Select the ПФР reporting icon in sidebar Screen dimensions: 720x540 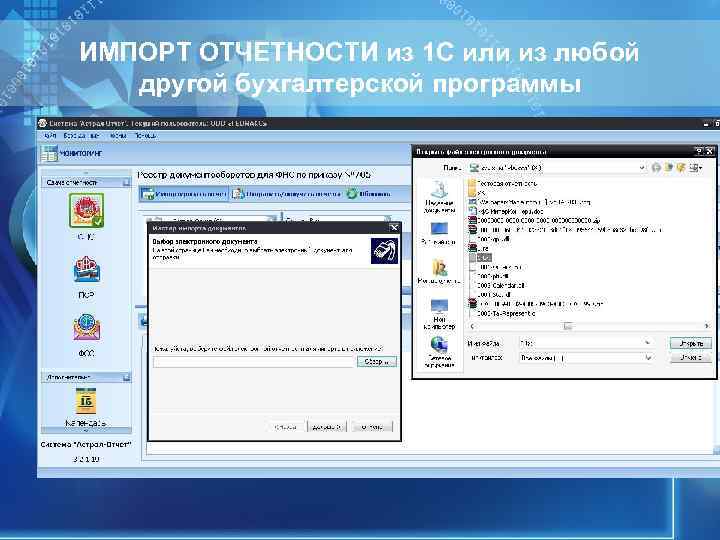click(86, 269)
